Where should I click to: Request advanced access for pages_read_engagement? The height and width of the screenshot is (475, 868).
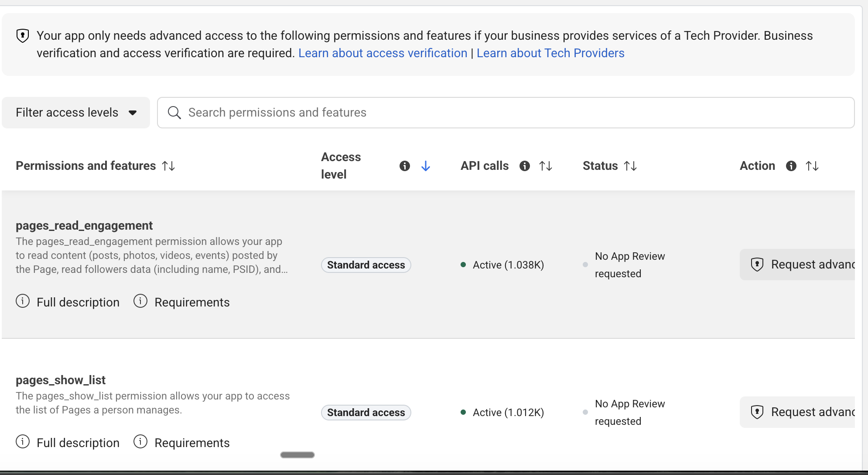point(802,265)
